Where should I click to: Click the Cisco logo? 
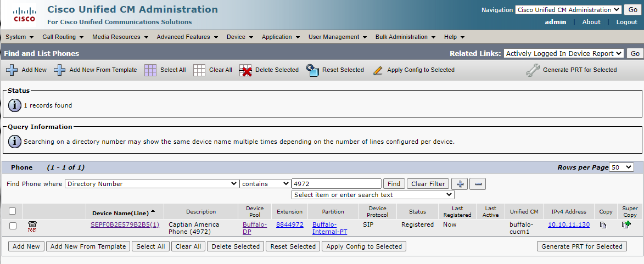[x=24, y=14]
